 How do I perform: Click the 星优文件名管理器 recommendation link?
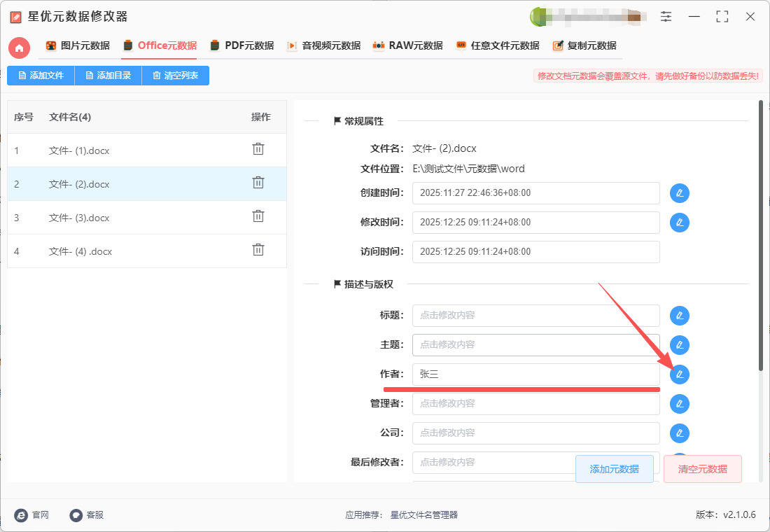pyautogui.click(x=423, y=514)
